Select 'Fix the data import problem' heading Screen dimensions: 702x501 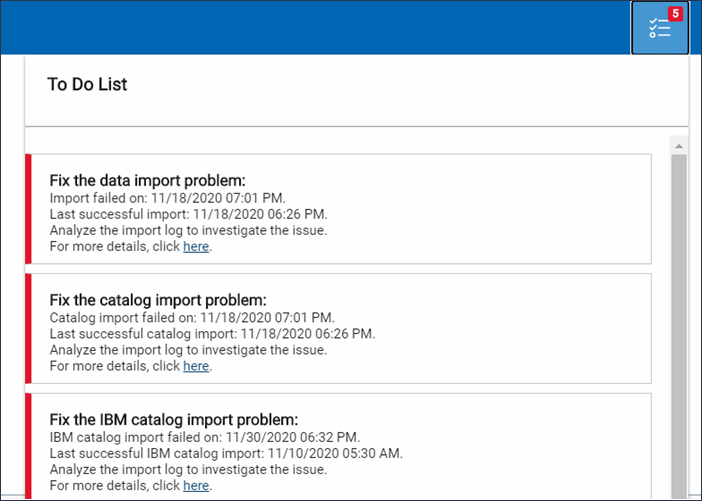[147, 180]
